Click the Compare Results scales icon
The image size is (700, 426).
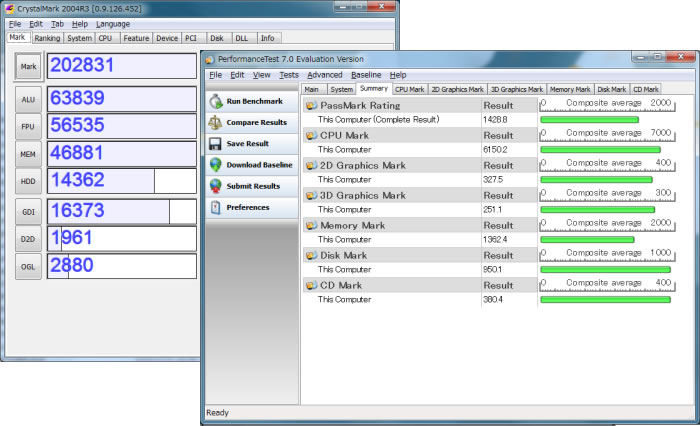tap(215, 122)
